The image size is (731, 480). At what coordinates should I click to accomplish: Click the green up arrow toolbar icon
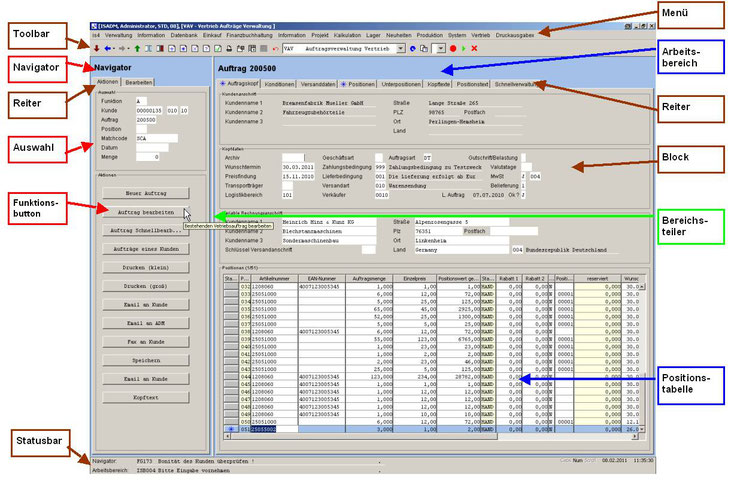(x=137, y=47)
